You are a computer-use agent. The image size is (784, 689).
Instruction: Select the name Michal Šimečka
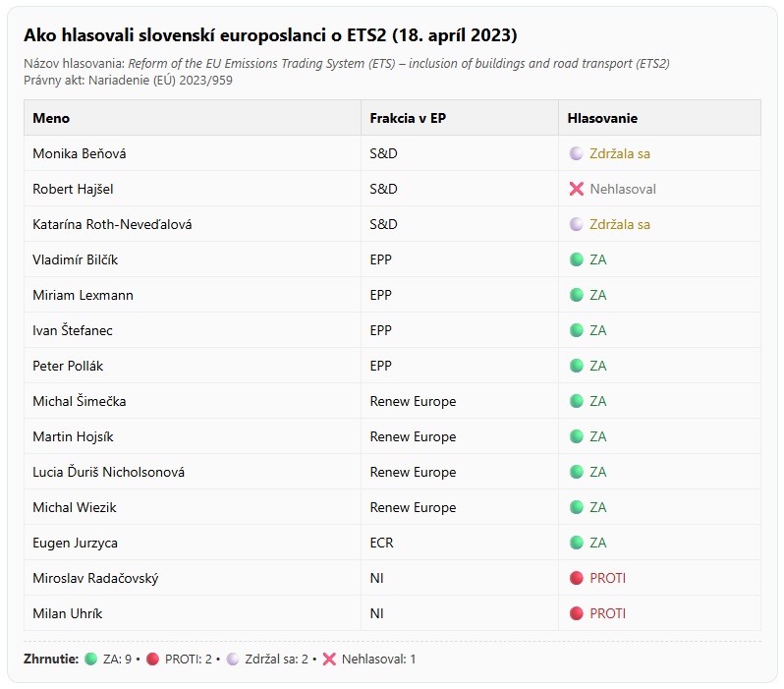(79, 401)
